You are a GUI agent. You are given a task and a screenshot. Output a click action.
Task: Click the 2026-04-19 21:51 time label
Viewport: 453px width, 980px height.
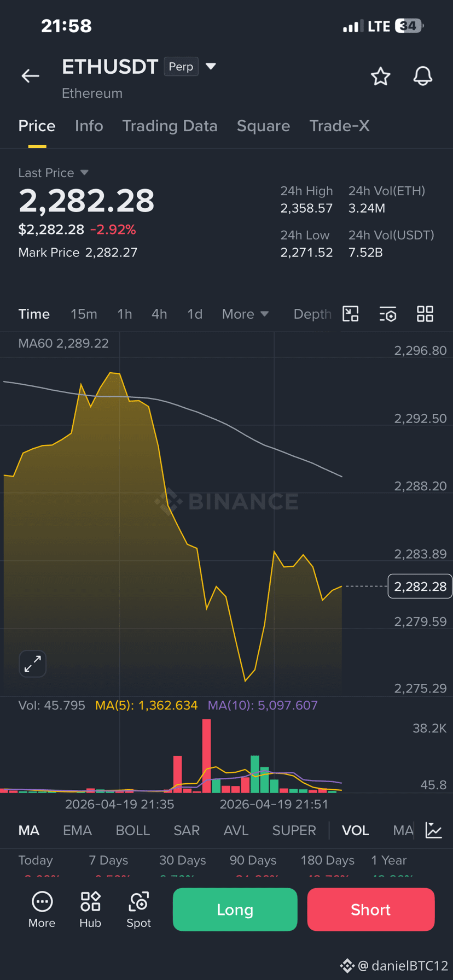[274, 805]
